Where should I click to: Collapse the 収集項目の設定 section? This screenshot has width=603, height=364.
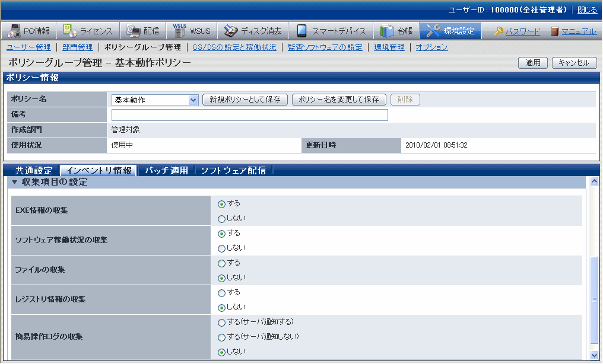pos(15,183)
